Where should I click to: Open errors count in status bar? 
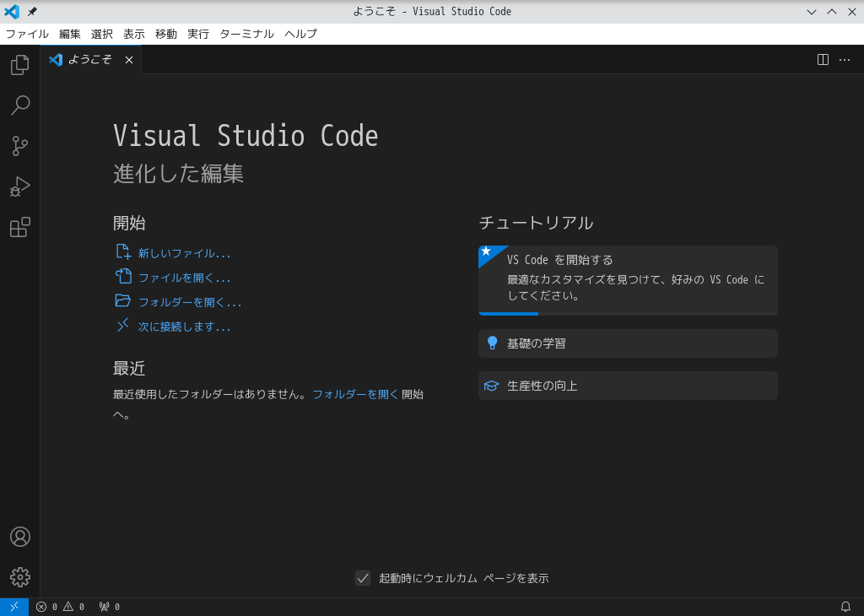click(x=47, y=607)
